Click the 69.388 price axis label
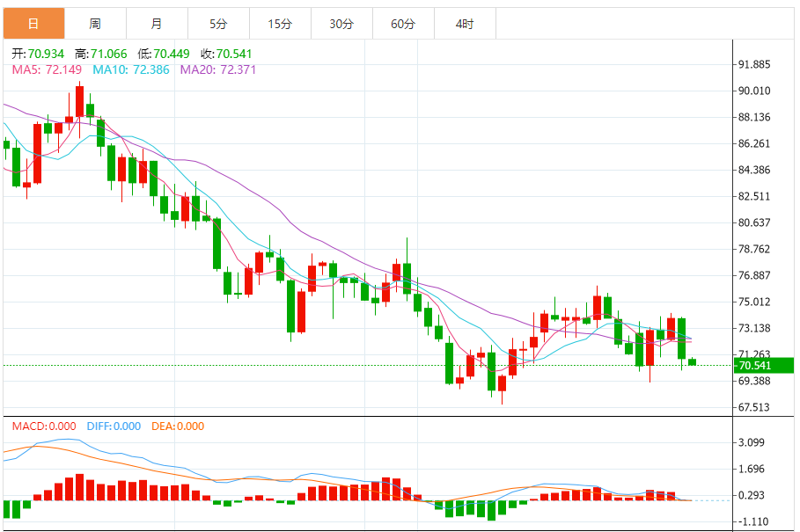 [754, 381]
